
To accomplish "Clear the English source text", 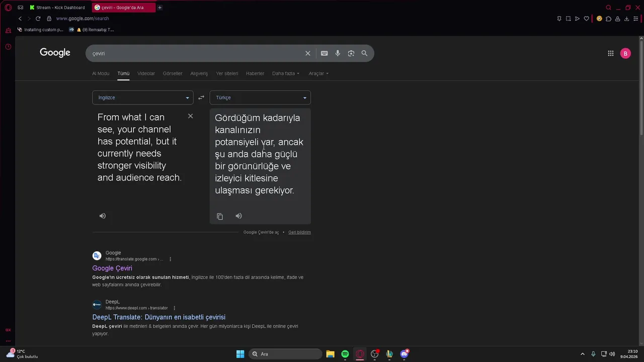I will (x=190, y=116).
